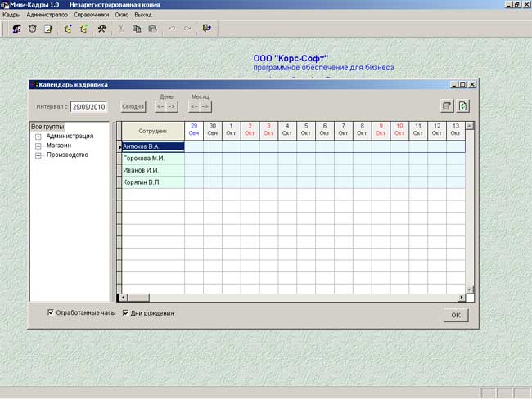This screenshot has width=532, height=399.
Task: Click the Интервал с date input field
Action: coord(89,107)
